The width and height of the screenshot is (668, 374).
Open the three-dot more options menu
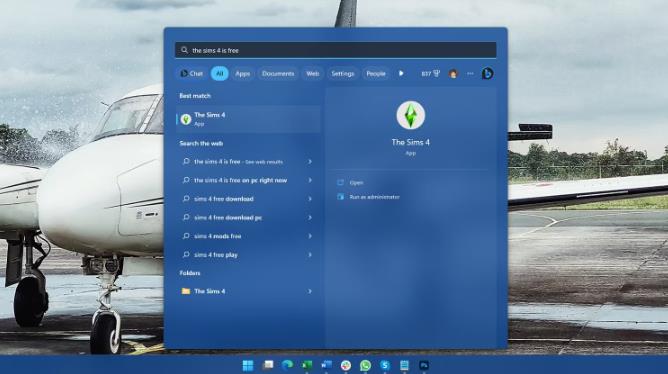pyautogui.click(x=470, y=74)
